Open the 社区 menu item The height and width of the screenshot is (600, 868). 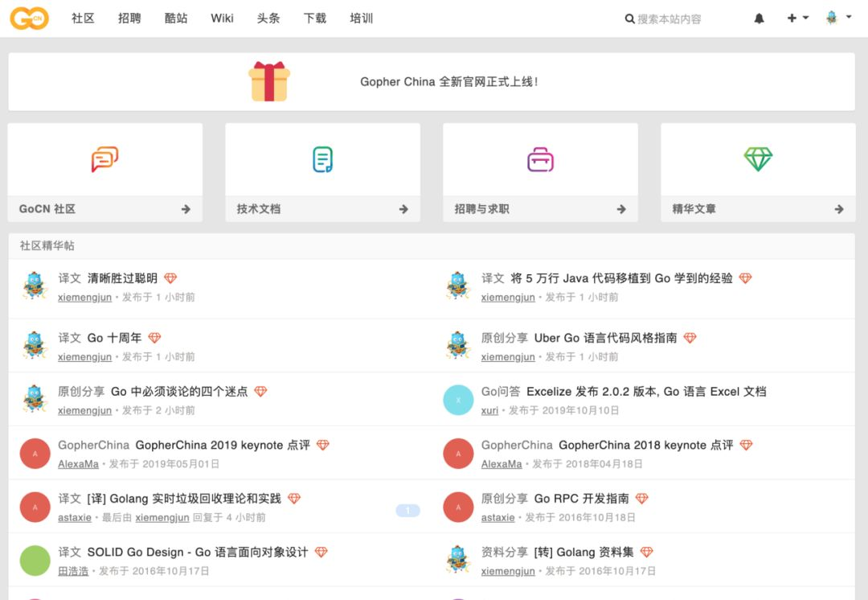tap(83, 18)
